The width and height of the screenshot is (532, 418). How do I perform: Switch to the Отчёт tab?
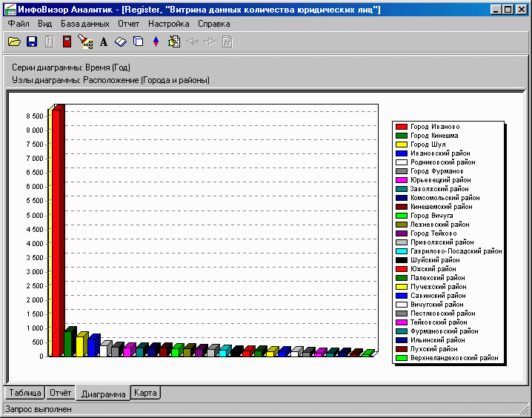click(x=61, y=393)
